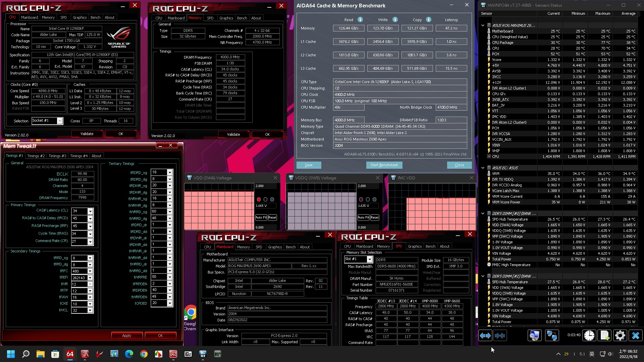Click HWiNFO log file plus icon
This screenshot has width=644, height=362.
tap(604, 336)
